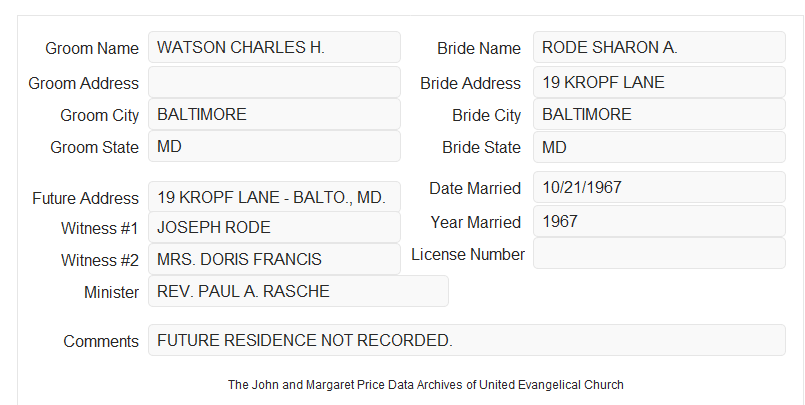Select the Date Married field

tap(659, 187)
